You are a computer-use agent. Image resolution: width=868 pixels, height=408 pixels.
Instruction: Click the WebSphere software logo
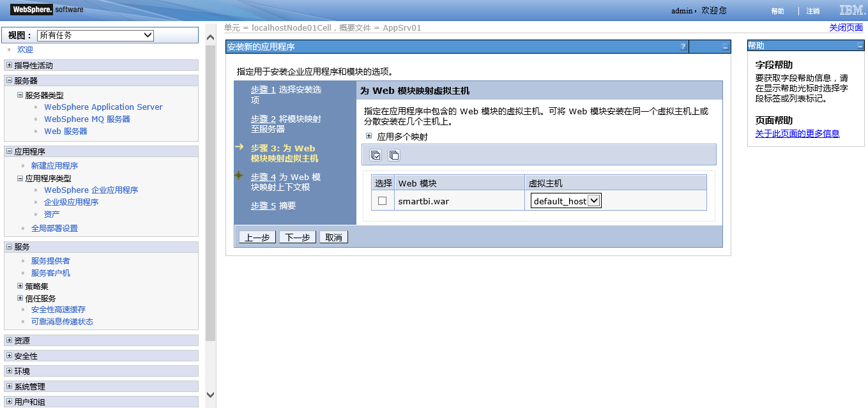pyautogui.click(x=47, y=10)
